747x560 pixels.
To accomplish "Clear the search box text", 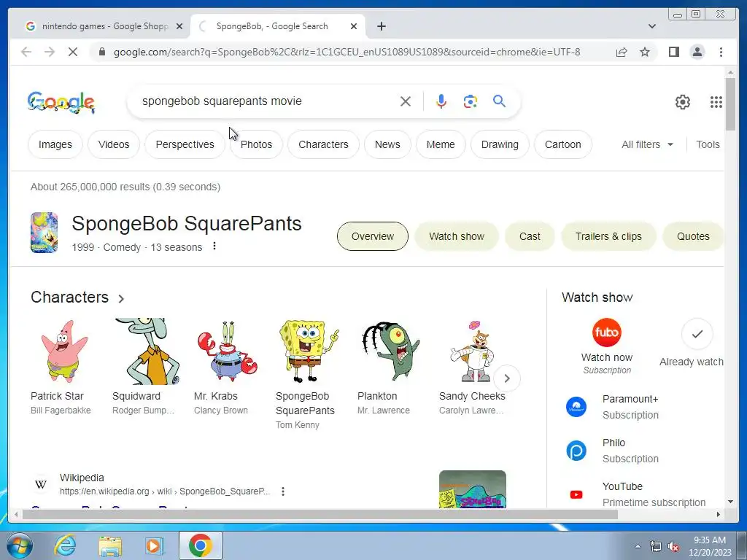I will [x=406, y=101].
